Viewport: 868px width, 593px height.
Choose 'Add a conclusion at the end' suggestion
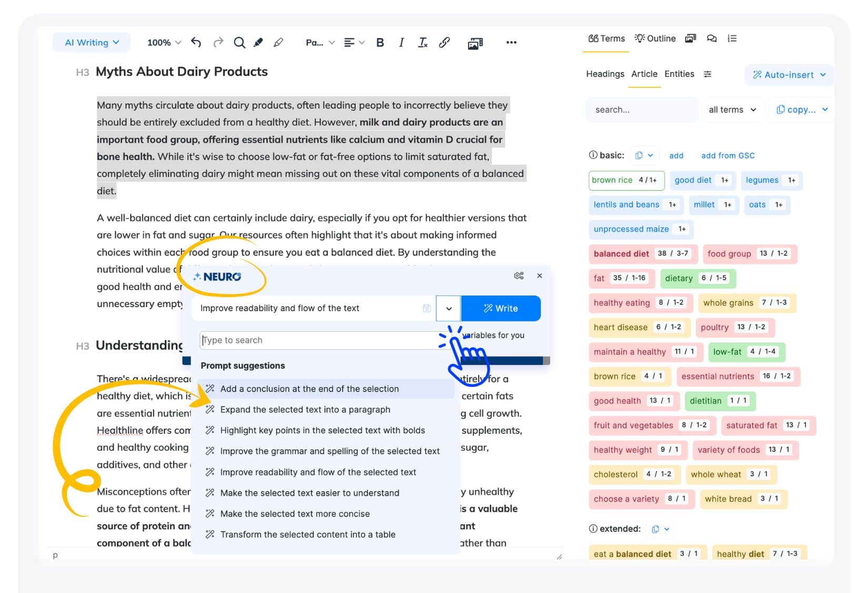pyautogui.click(x=325, y=388)
